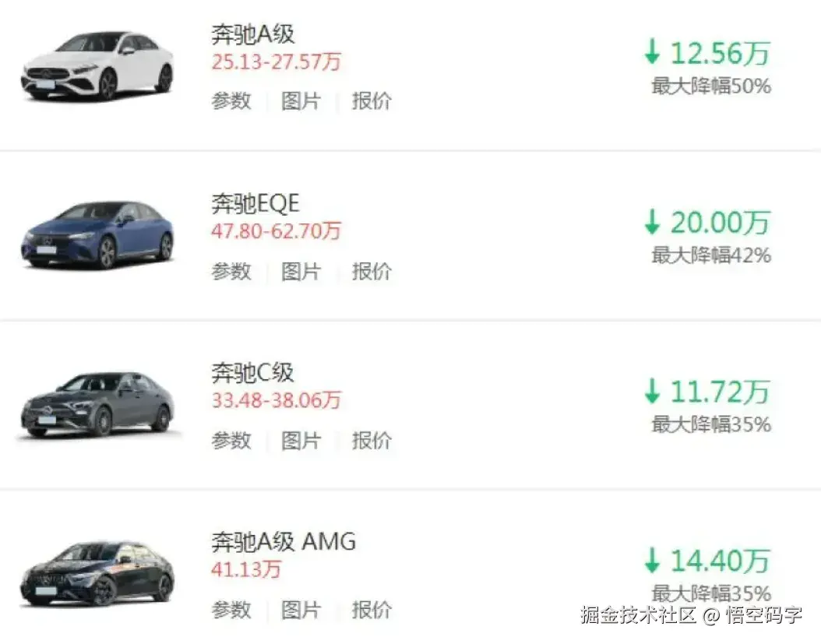Viewport: 821px width, 644px height.
Task: Click the black 奔驰A级 AMG car photo
Action: (95, 574)
